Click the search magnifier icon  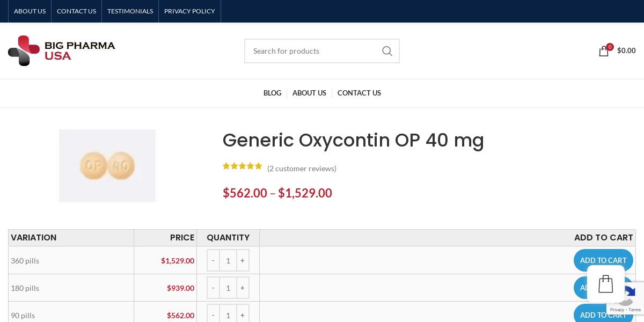(387, 51)
